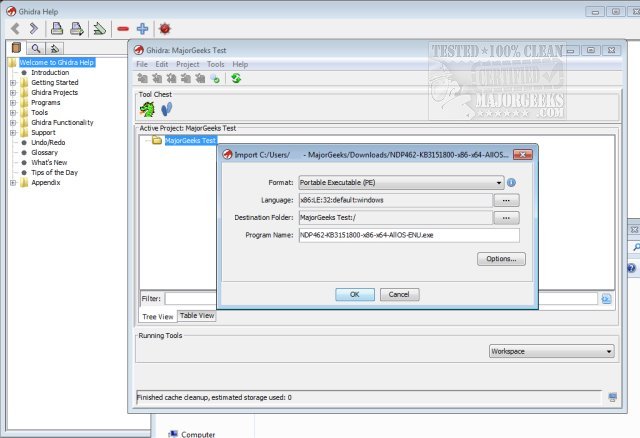This screenshot has height=438, width=640.
Task: Click the second gray project toolbar icon
Action: [157, 78]
